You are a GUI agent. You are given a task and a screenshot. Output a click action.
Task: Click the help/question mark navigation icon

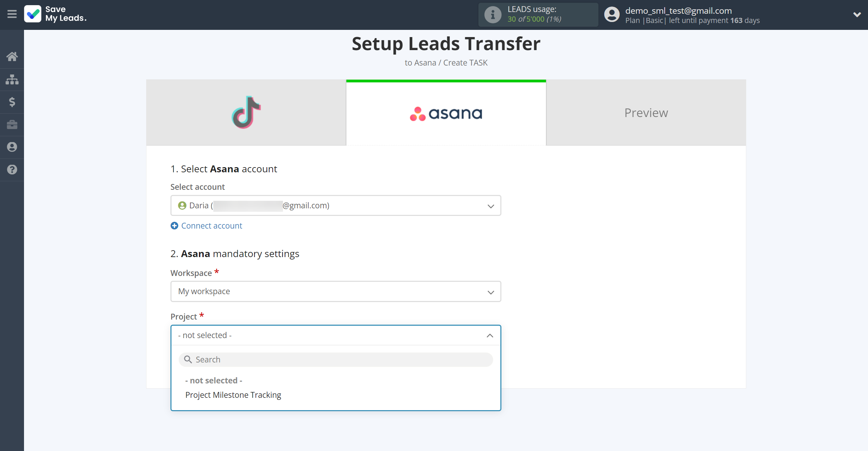click(12, 170)
